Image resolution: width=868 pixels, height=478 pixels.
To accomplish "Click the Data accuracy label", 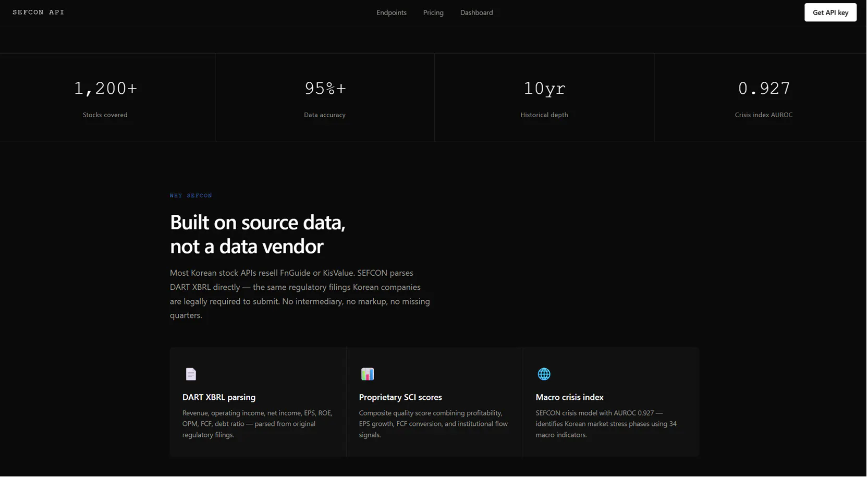I will coord(325,115).
